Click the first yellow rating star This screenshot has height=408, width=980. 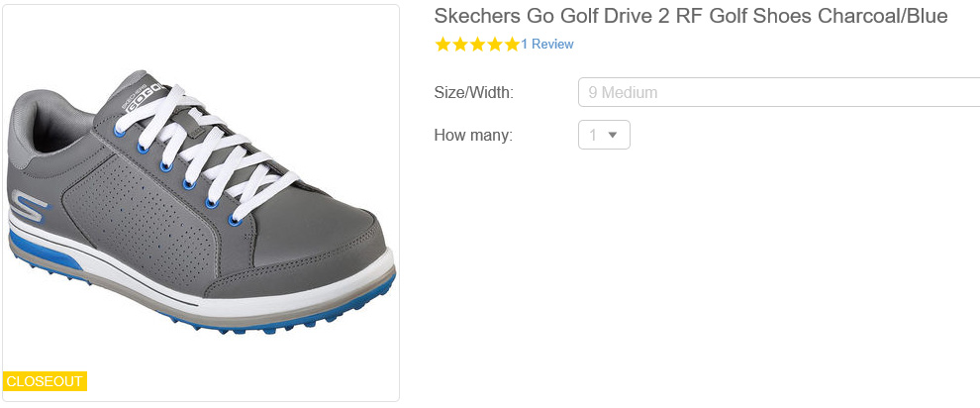(442, 45)
